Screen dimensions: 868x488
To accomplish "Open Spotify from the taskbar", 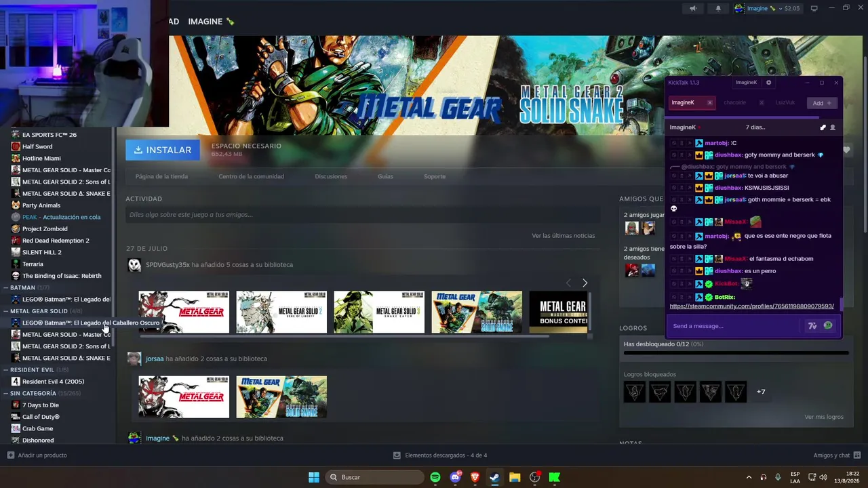I will click(x=435, y=477).
